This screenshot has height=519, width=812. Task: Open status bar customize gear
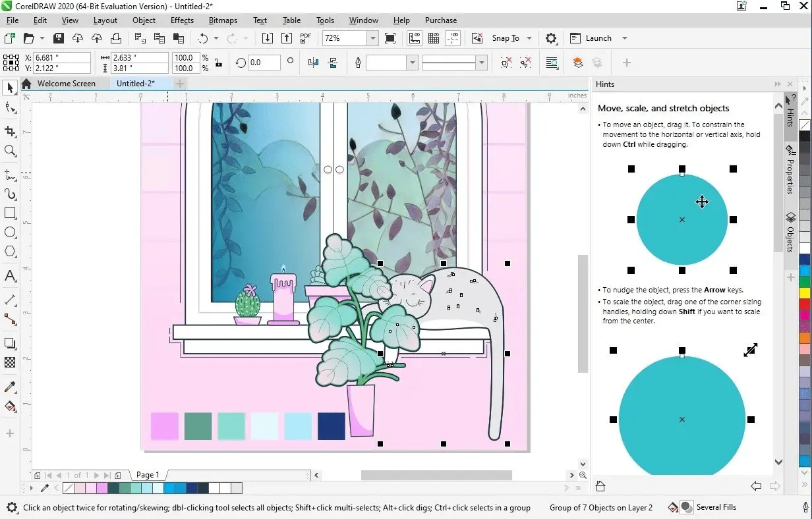12,507
